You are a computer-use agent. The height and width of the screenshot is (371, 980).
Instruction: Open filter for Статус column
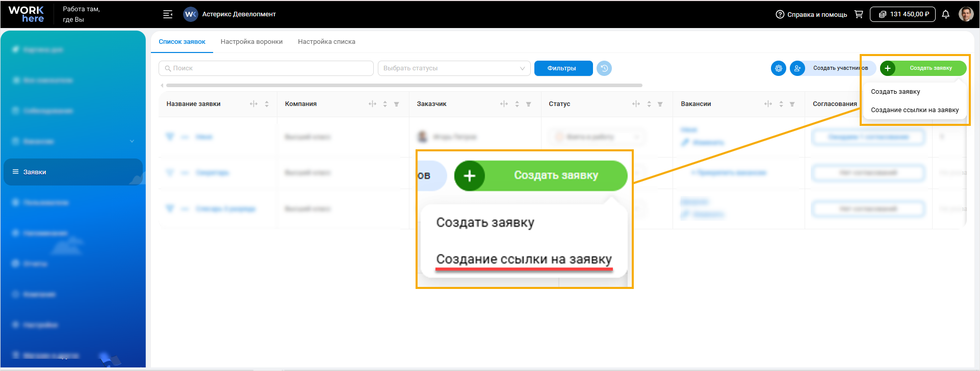660,104
